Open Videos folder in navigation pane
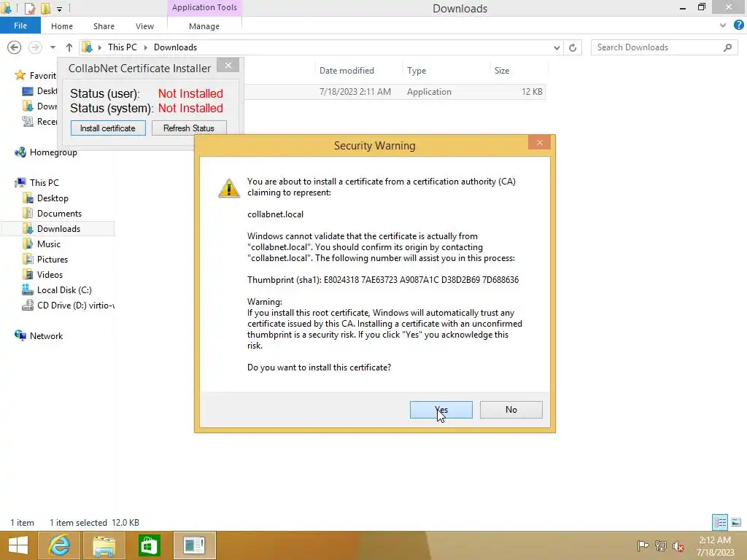The width and height of the screenshot is (747, 560). click(x=50, y=275)
